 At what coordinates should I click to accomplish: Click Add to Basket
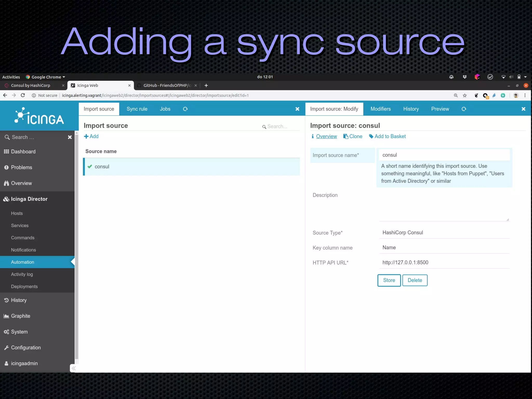387,136
